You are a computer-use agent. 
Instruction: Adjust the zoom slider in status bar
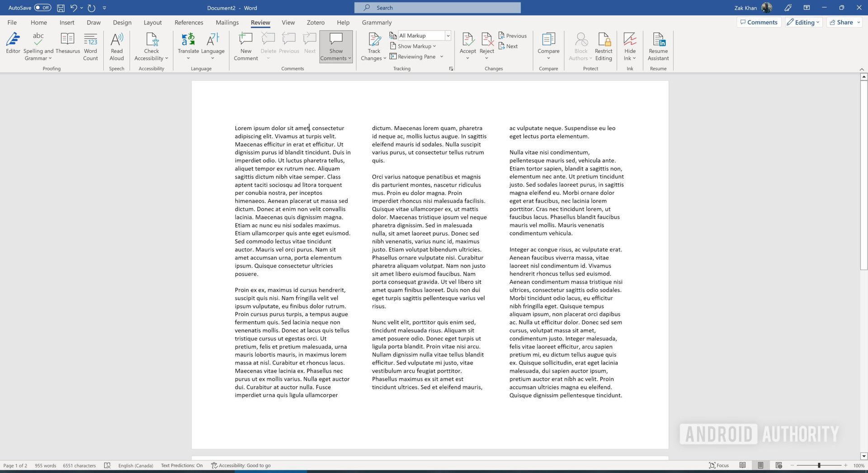[819, 465]
